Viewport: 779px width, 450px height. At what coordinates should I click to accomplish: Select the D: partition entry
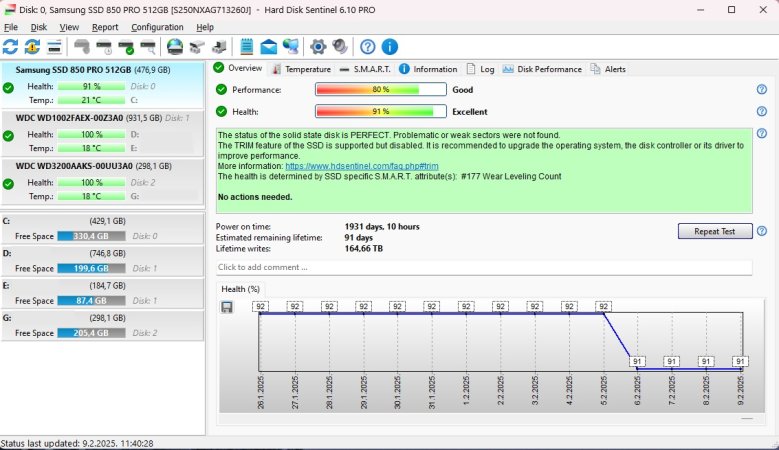tap(102, 261)
